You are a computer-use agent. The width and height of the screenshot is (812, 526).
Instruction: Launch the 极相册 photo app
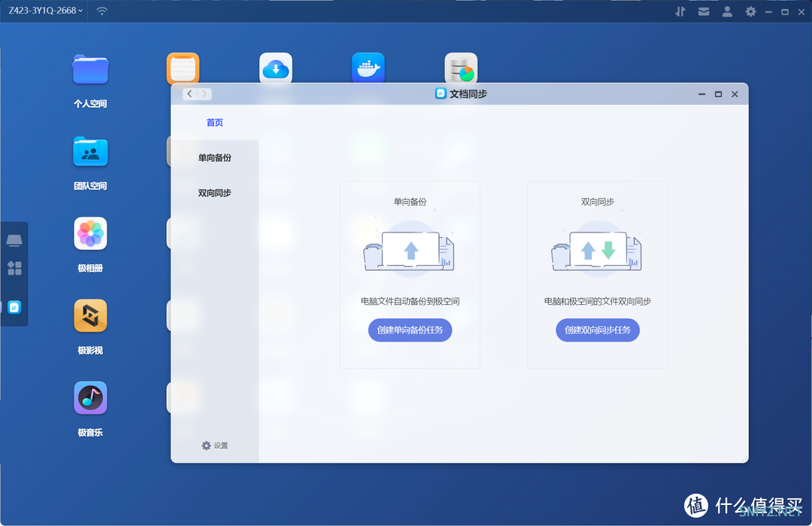click(x=90, y=234)
